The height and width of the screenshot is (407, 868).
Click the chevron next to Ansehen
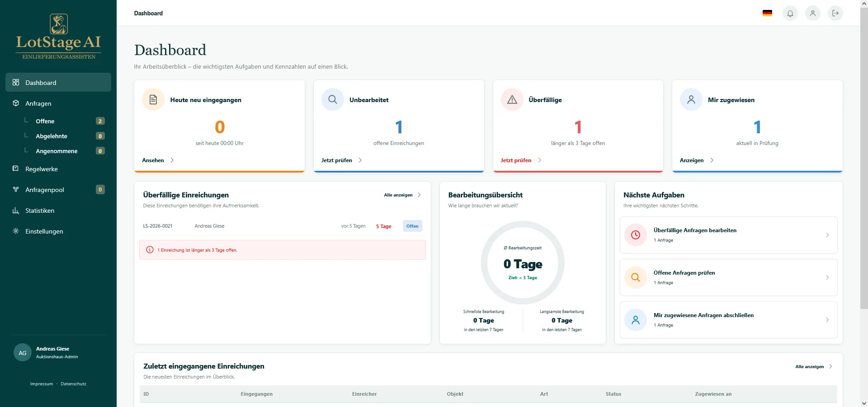point(172,160)
